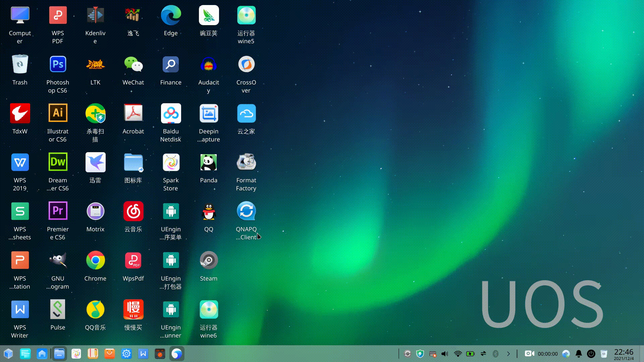Expand the tray with the chevron arrow

pos(508,354)
